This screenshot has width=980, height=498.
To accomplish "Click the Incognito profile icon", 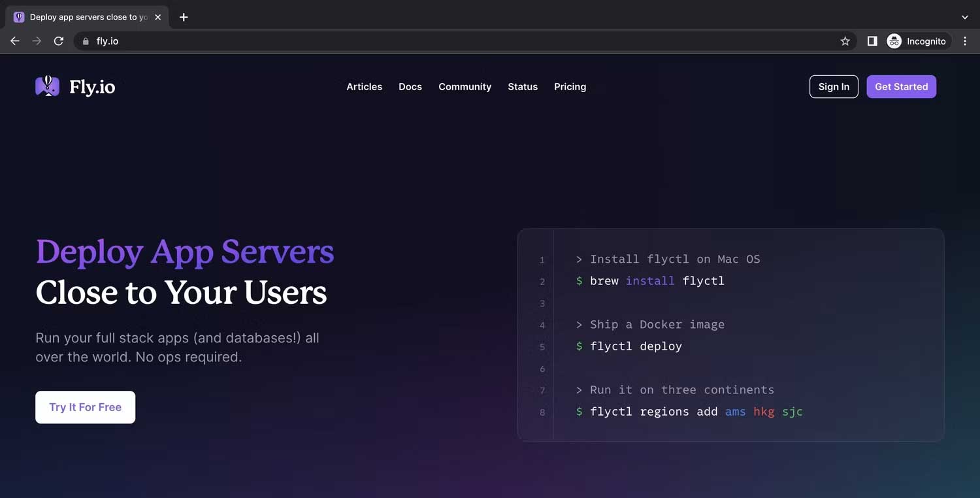I will click(893, 41).
